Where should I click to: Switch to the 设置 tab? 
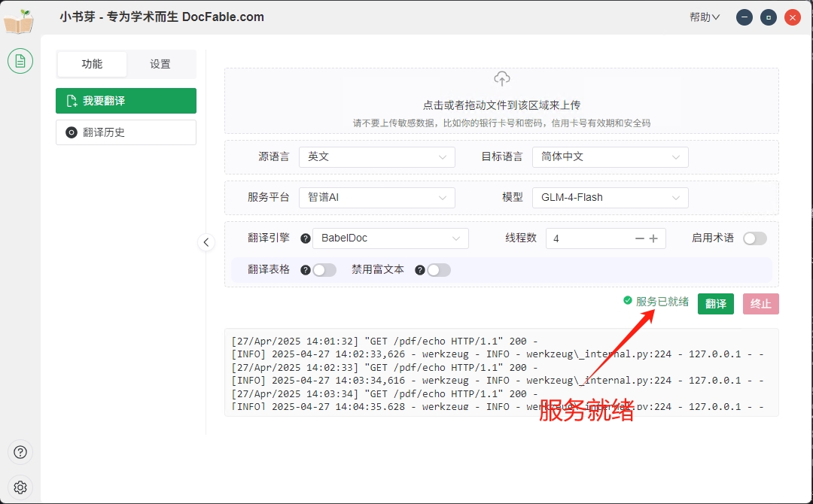coord(160,65)
